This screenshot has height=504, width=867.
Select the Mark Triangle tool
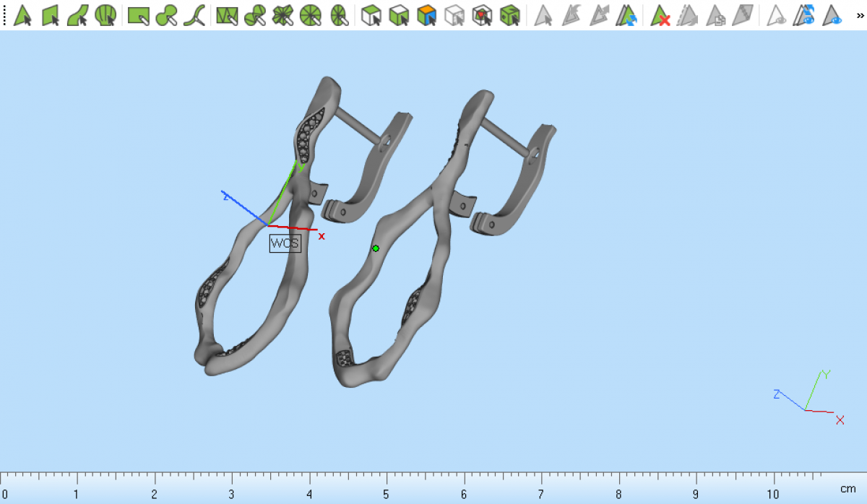point(23,15)
